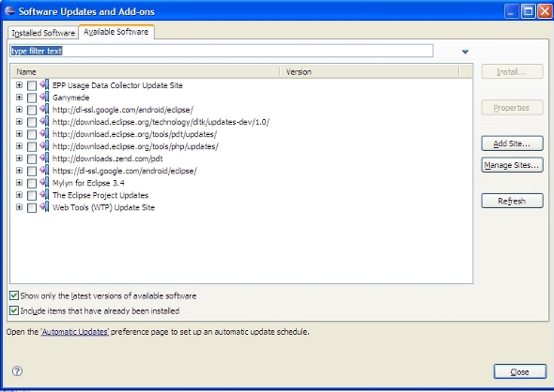Click the site icon for dltk/updates-dev/1.0/ entry
Screen dimensions: 554x392
click(x=44, y=122)
